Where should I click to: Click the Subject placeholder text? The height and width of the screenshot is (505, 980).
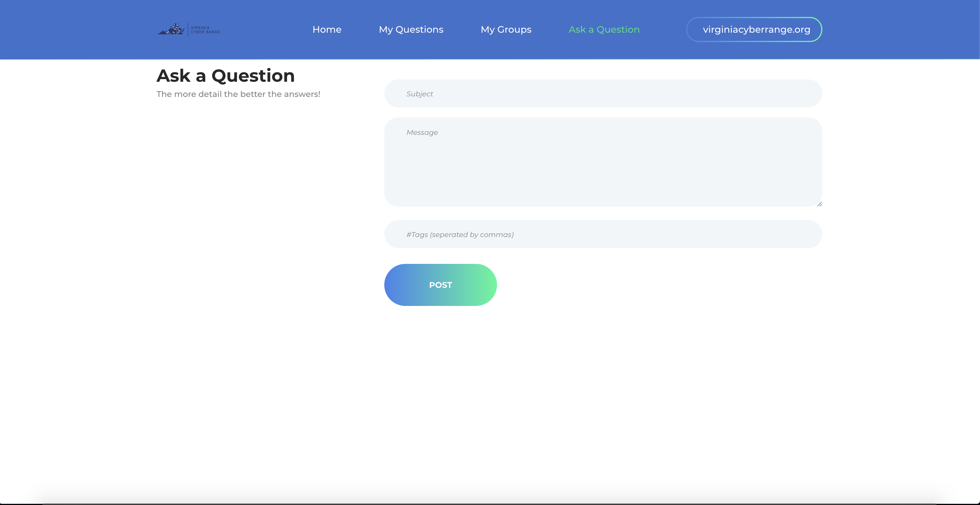click(419, 94)
